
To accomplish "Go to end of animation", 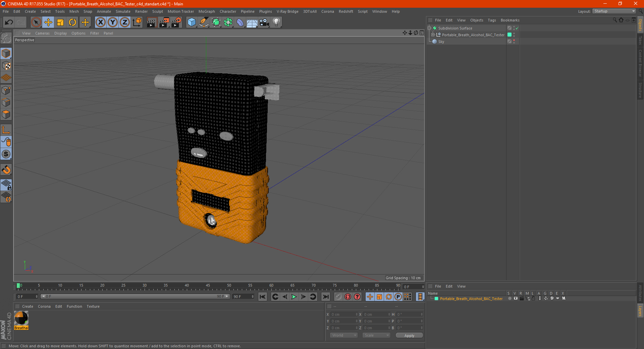I will pos(325,297).
